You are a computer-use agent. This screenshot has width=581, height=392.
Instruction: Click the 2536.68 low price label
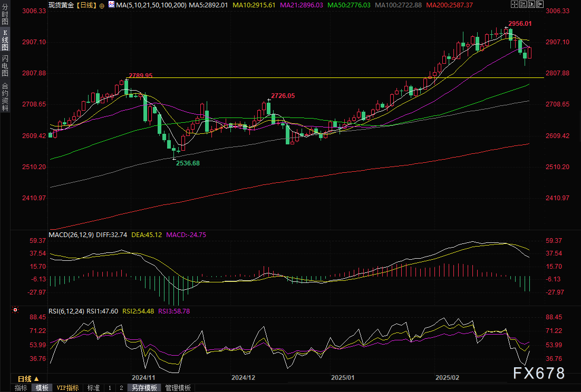[x=187, y=163]
